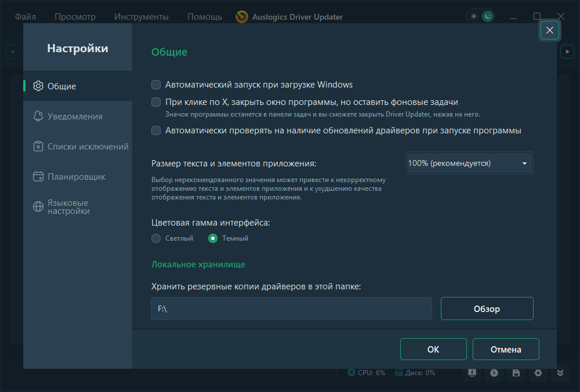
Task: Open the text size 100% dropdown
Action: point(469,163)
